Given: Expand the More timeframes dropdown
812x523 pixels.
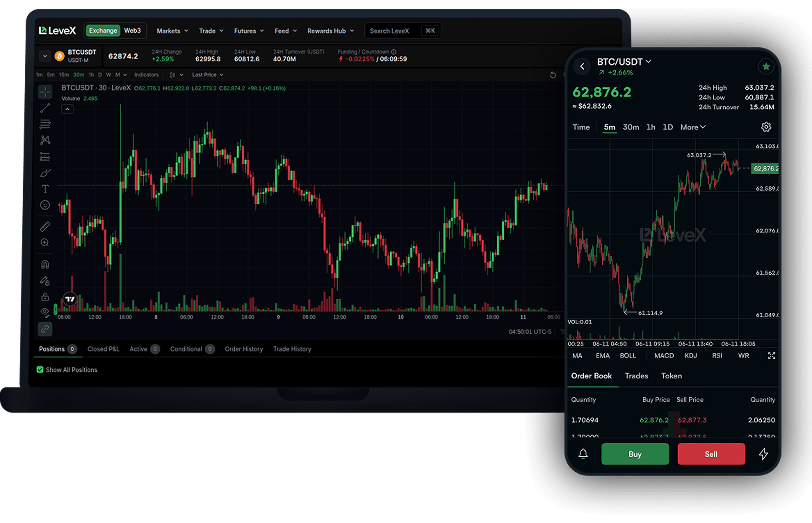Looking at the screenshot, I should (x=693, y=127).
